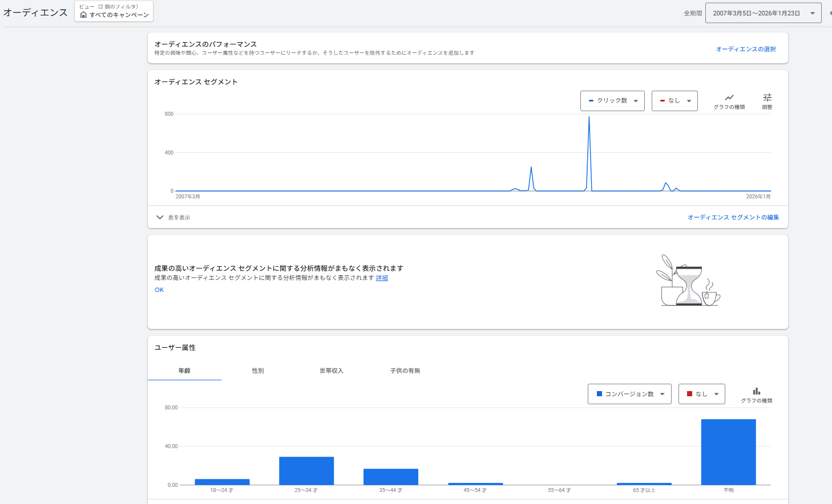Open the クリック数 metric dropdown

(612, 101)
